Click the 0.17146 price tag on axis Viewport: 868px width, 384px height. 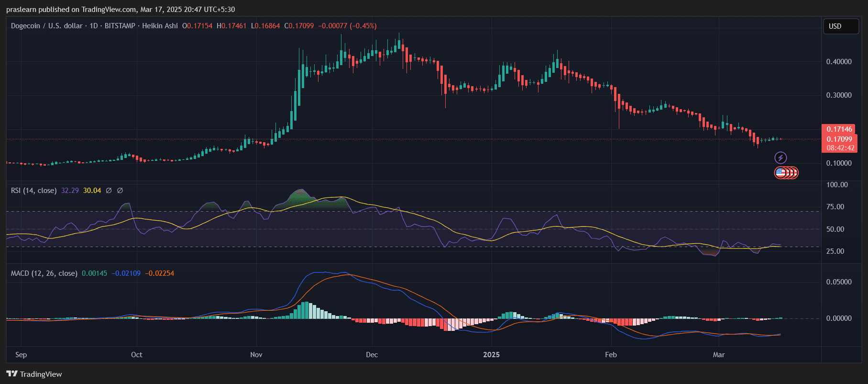pos(839,129)
